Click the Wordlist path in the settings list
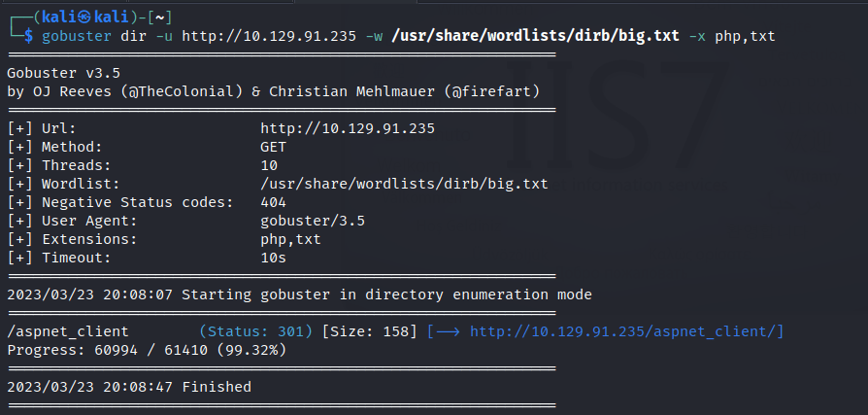Viewport: 868px width, 415px height. tap(404, 184)
